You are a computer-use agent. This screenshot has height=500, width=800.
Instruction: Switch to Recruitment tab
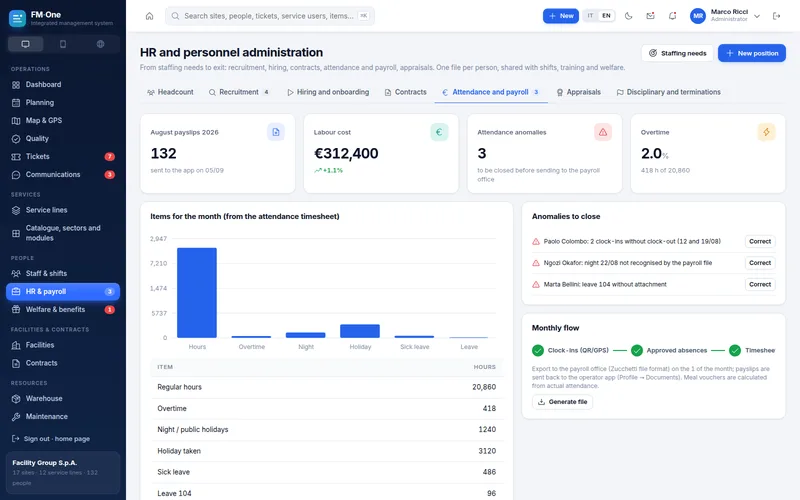click(x=239, y=92)
